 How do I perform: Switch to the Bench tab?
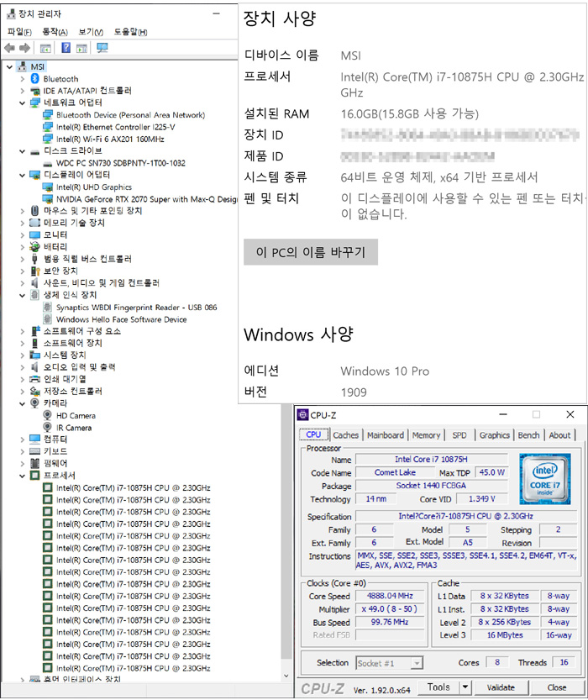tap(528, 434)
